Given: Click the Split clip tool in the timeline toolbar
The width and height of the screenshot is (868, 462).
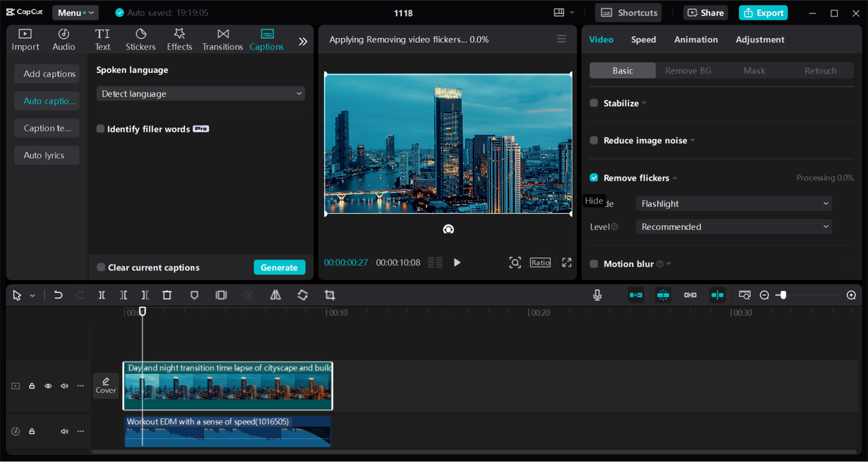Looking at the screenshot, I should pyautogui.click(x=102, y=295).
